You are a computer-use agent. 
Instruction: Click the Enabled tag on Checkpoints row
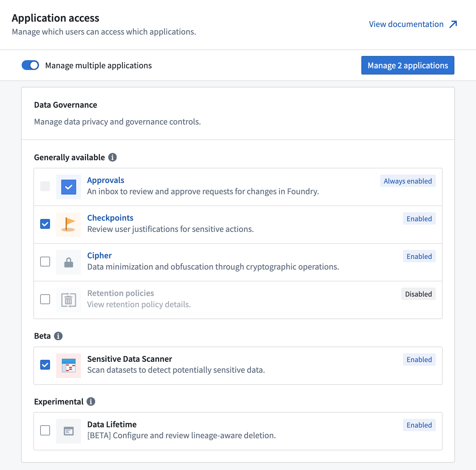pyautogui.click(x=419, y=219)
